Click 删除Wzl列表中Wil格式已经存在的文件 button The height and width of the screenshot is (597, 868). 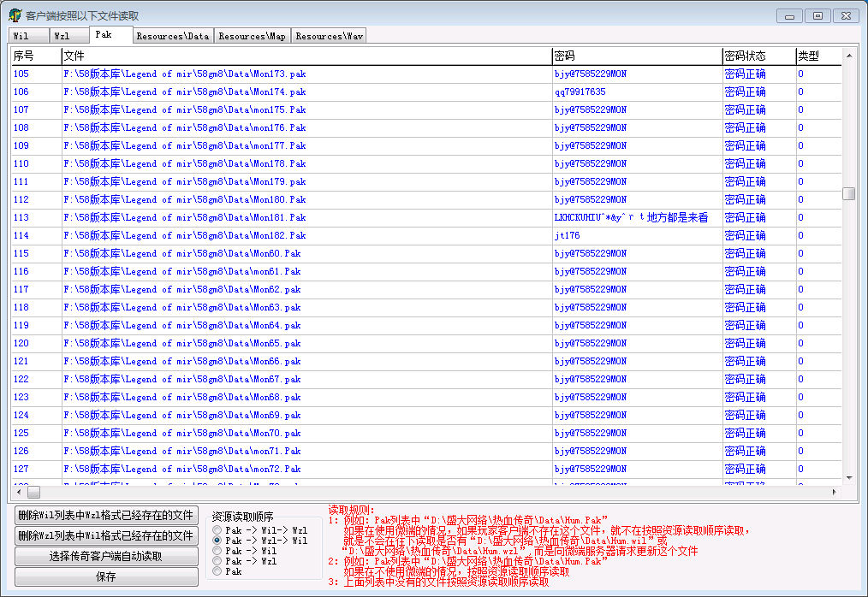(x=106, y=535)
